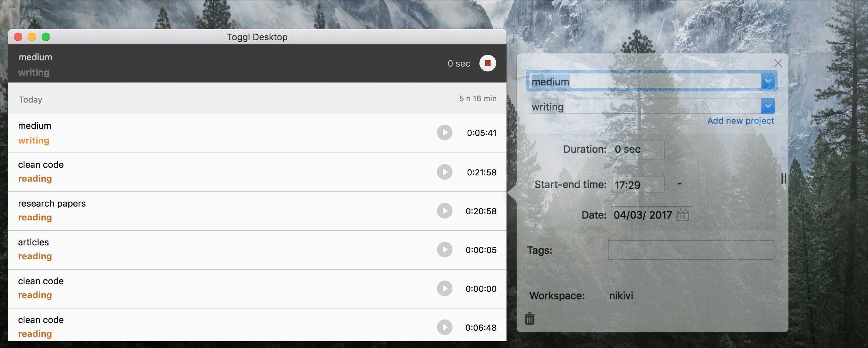Screen dimensions: 868x348
Task: Click the 0:20:58 duration of research papers
Action: [x=481, y=211]
